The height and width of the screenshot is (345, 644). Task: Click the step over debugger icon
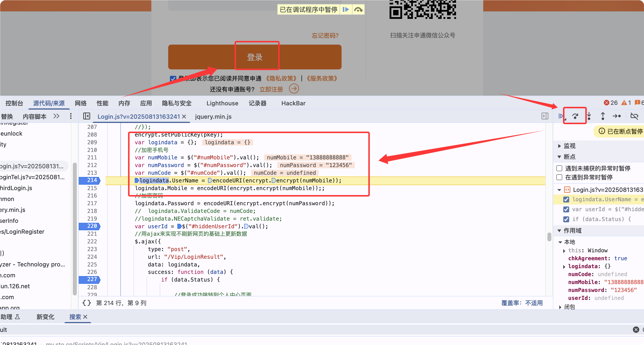tap(575, 116)
